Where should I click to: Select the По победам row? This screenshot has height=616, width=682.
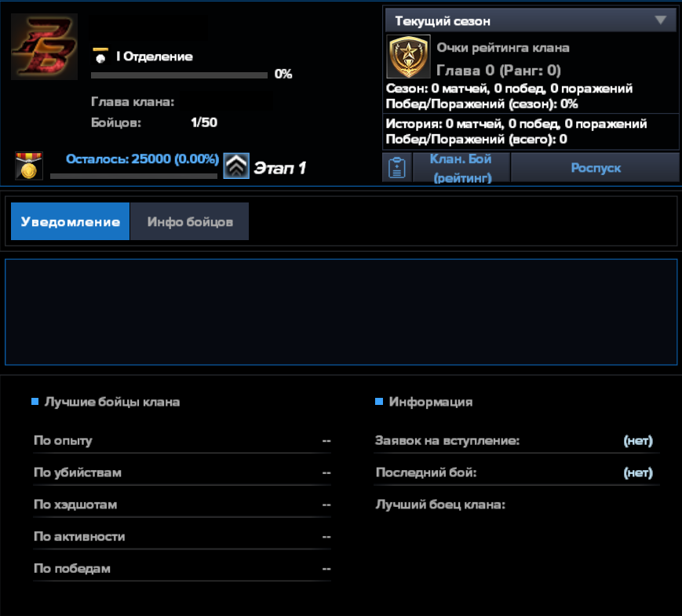point(181,569)
